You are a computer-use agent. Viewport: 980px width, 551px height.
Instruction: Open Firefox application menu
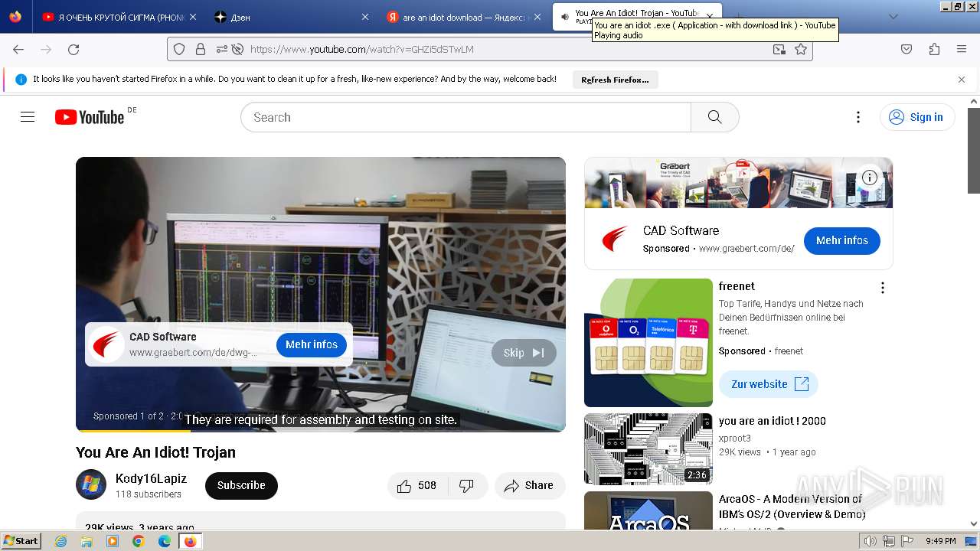point(962,49)
